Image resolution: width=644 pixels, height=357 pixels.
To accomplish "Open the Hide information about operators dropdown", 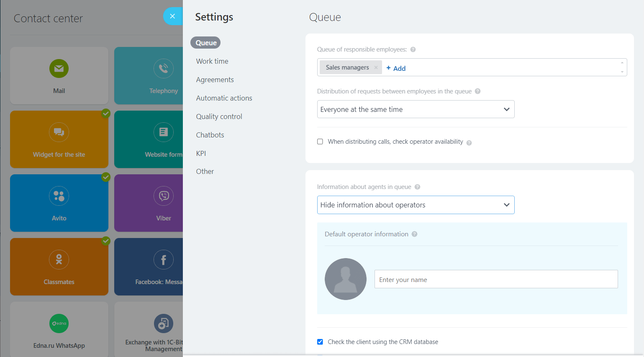I will (416, 205).
